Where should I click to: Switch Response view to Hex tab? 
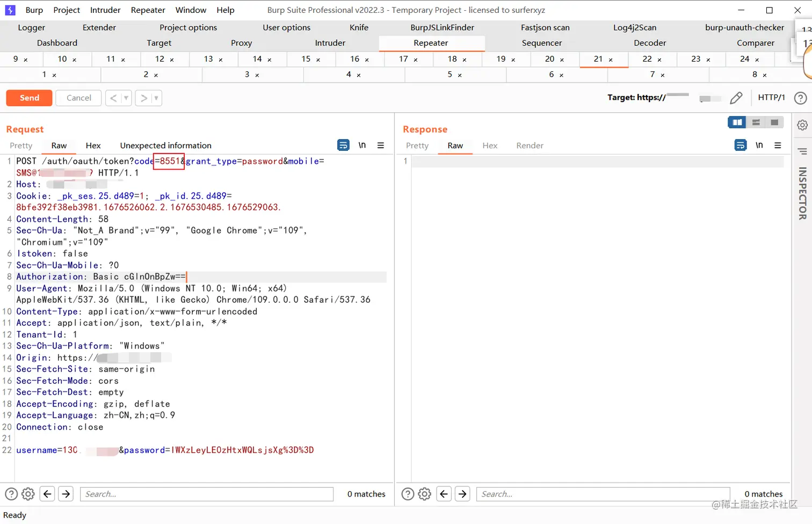click(x=490, y=145)
